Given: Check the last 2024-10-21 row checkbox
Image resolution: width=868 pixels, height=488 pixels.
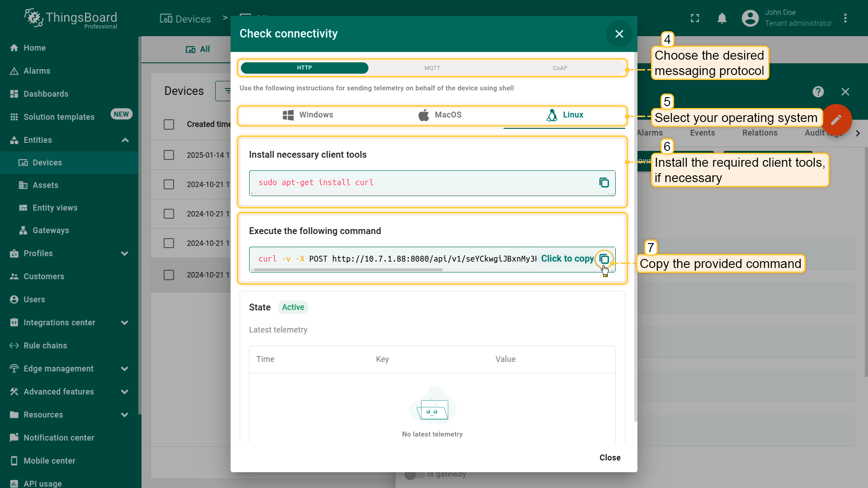Looking at the screenshot, I should tap(169, 275).
